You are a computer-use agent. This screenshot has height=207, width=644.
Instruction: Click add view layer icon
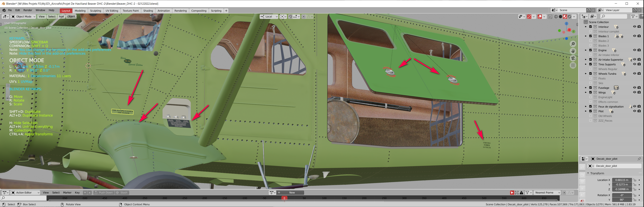tap(634, 10)
